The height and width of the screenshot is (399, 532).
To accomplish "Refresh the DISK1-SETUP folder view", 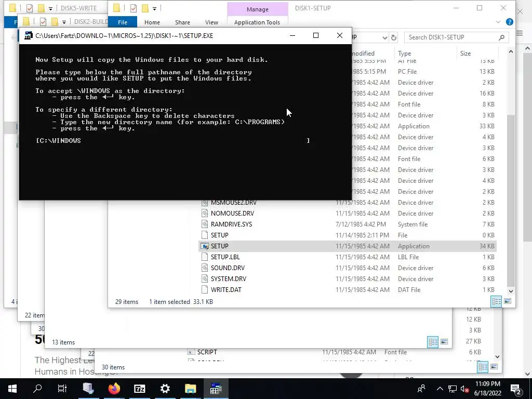I will [x=394, y=37].
